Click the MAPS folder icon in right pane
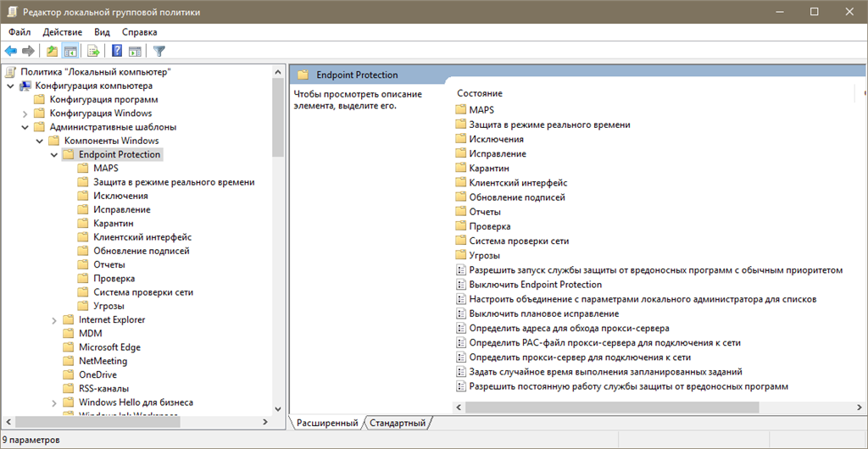 pyautogui.click(x=460, y=110)
